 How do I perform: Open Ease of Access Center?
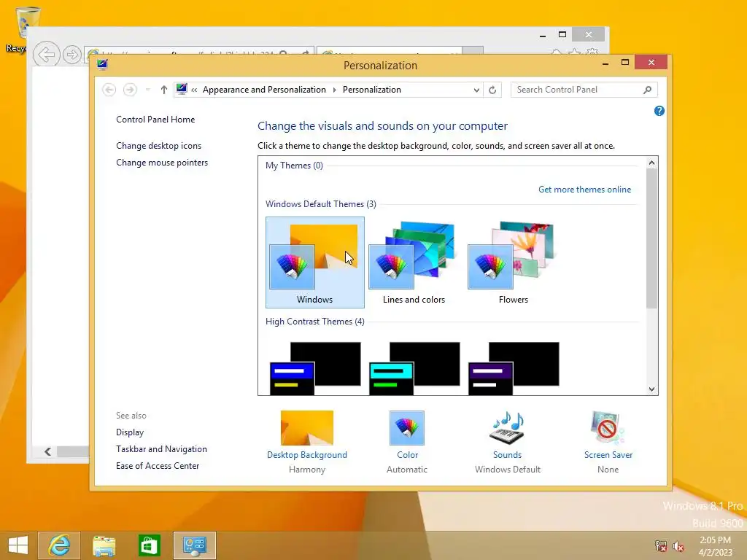point(158,466)
